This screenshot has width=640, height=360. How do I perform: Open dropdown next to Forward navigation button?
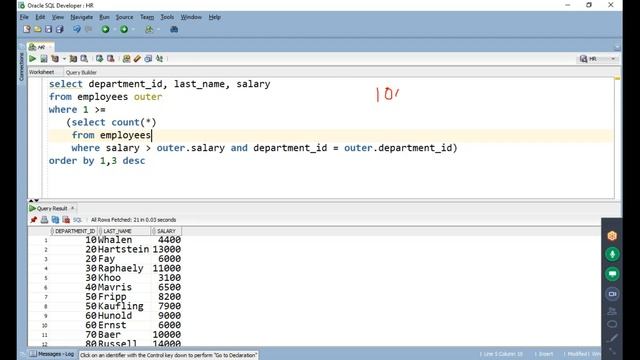[x=133, y=29]
